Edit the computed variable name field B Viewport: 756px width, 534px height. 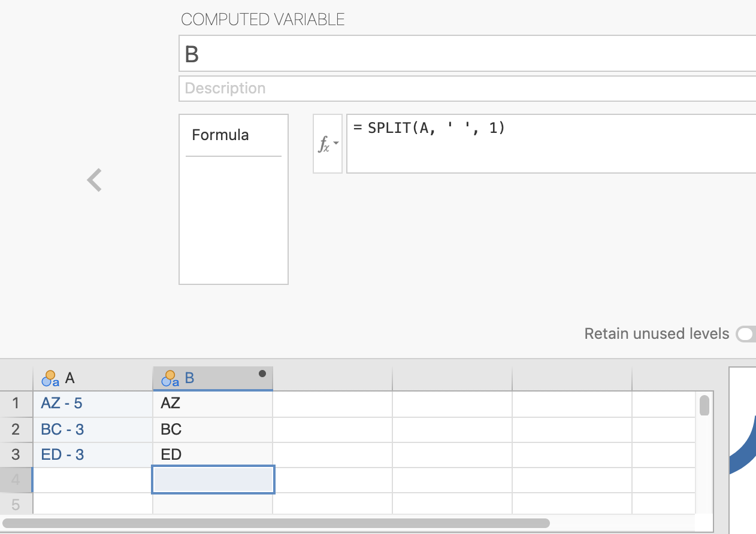coord(467,54)
